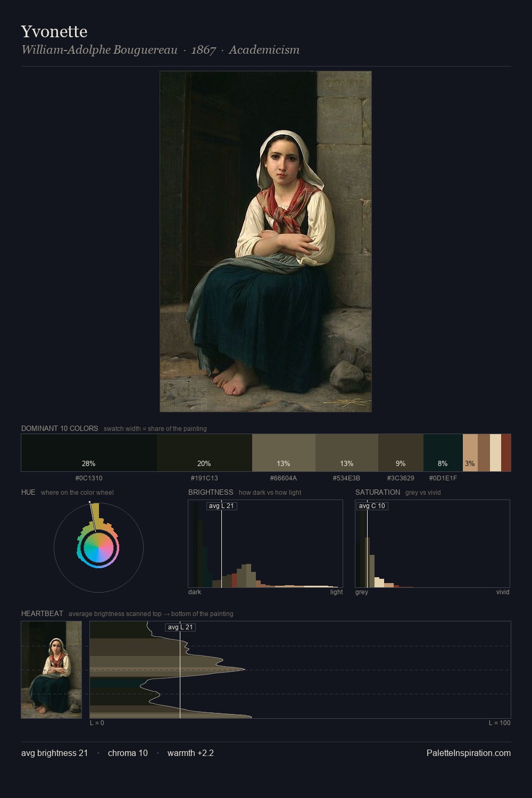
Task: Click the hex code text '#3C3629'
Action: pos(401,478)
